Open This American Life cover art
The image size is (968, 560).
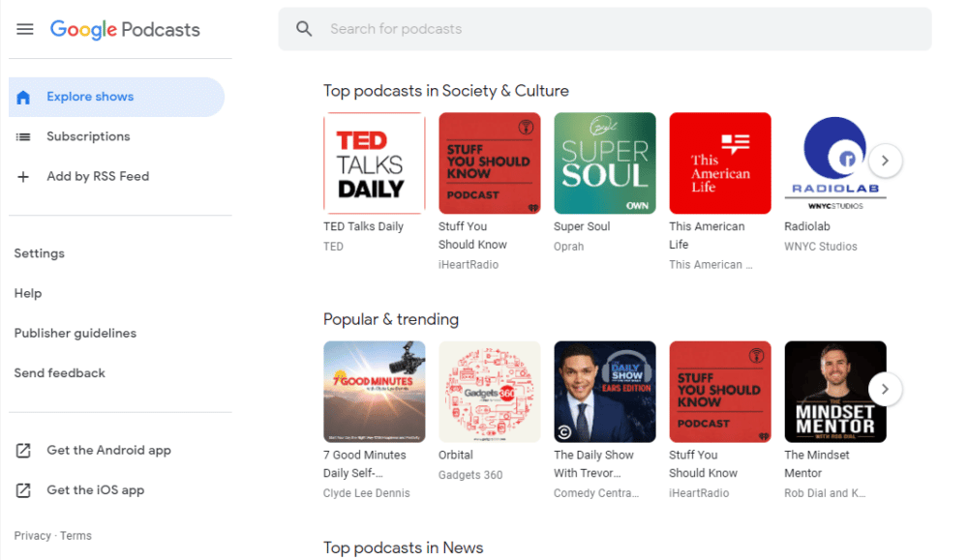(720, 162)
